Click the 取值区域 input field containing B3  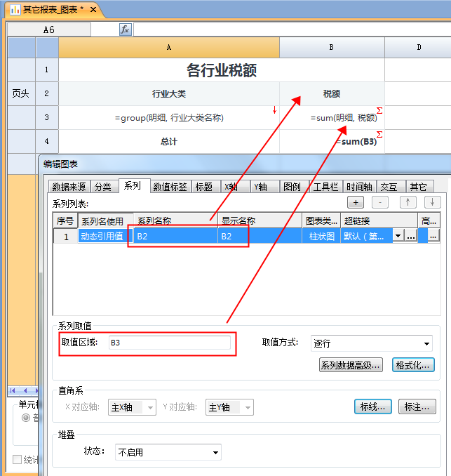(168, 343)
